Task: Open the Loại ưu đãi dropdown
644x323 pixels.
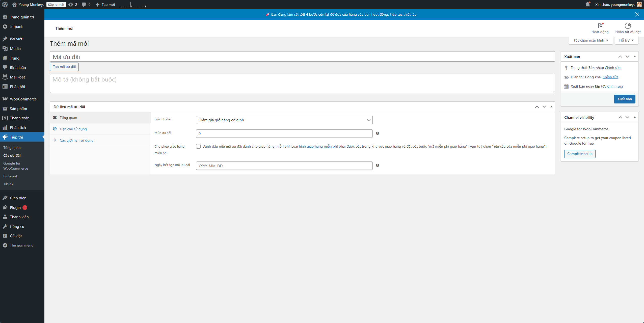Action: 284,120
